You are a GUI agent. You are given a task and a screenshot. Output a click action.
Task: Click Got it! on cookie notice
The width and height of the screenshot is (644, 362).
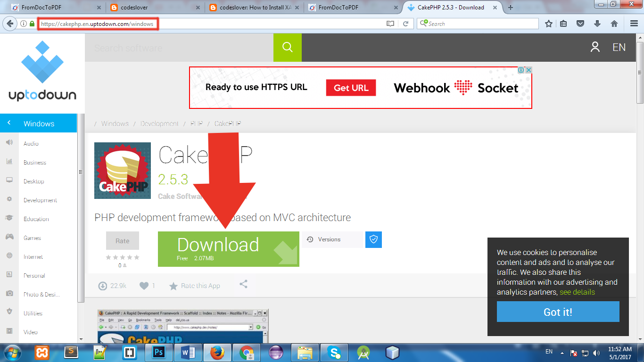558,312
